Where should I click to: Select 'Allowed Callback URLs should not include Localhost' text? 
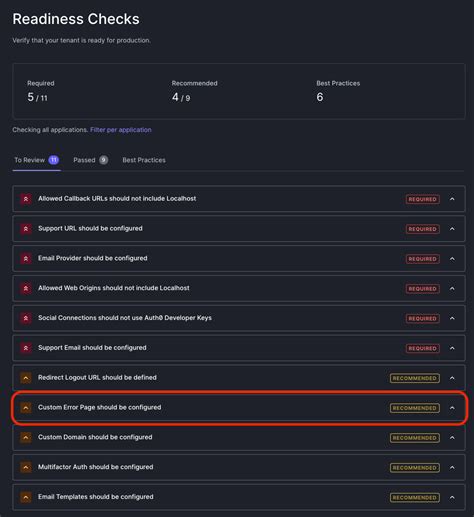(117, 199)
